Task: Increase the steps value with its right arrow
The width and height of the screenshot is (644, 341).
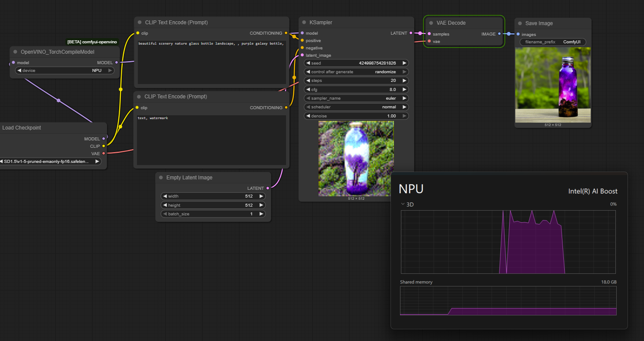Action: coord(404,81)
